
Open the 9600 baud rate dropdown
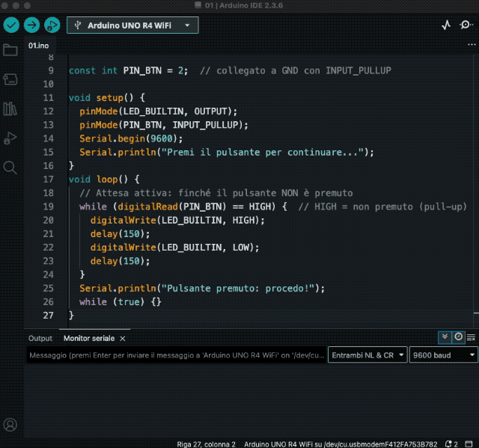440,355
